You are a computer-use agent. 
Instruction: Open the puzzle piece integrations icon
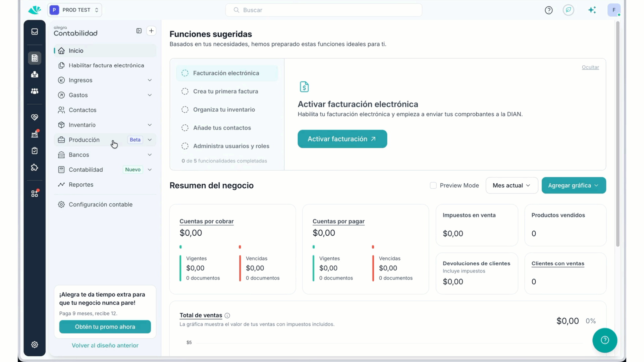35,167
